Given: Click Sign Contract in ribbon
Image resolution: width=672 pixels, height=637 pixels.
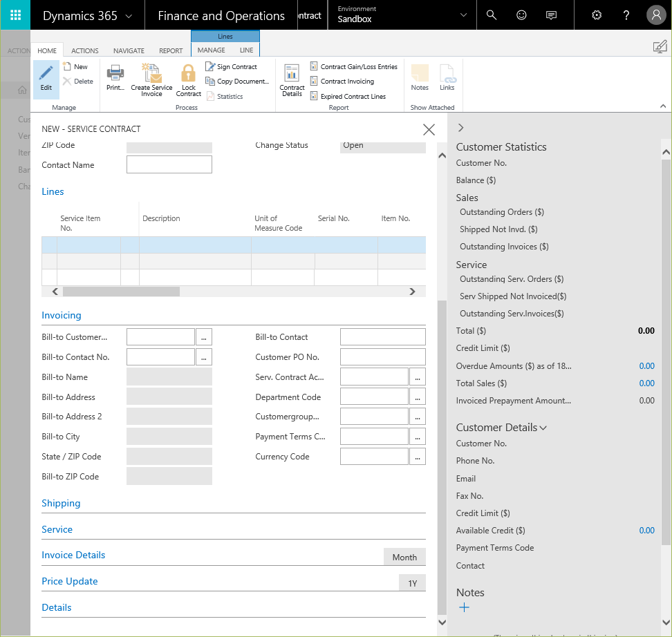Looking at the screenshot, I should (232, 67).
